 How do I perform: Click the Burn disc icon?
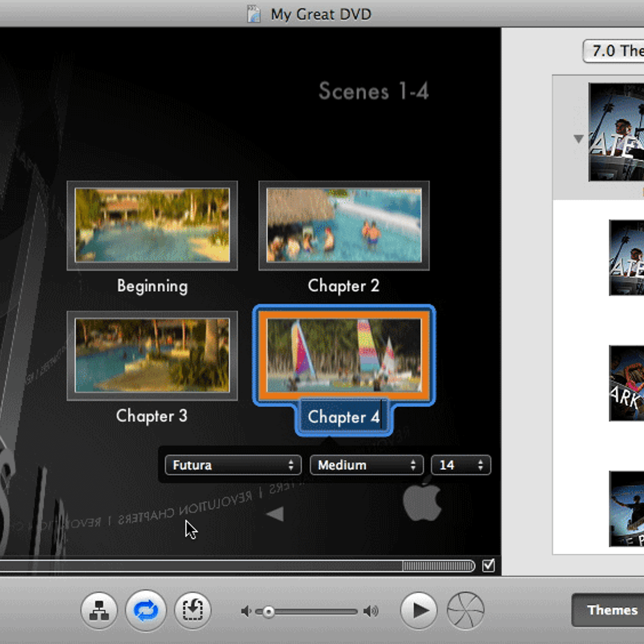tap(465, 610)
